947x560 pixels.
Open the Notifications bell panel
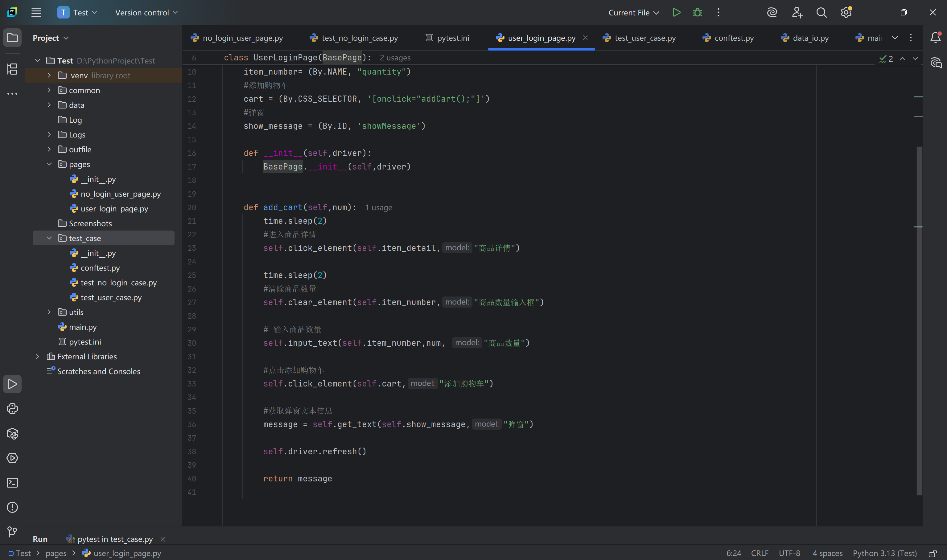pos(935,38)
